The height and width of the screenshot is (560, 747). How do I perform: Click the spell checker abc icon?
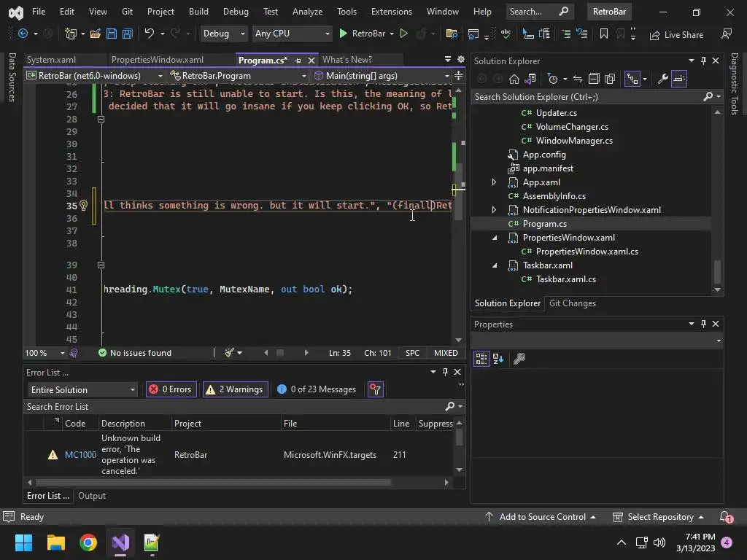pyautogui.click(x=506, y=34)
